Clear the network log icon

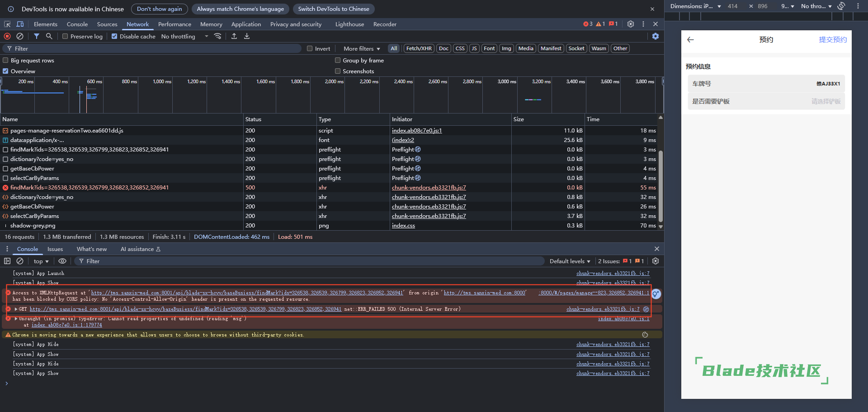[x=20, y=36]
